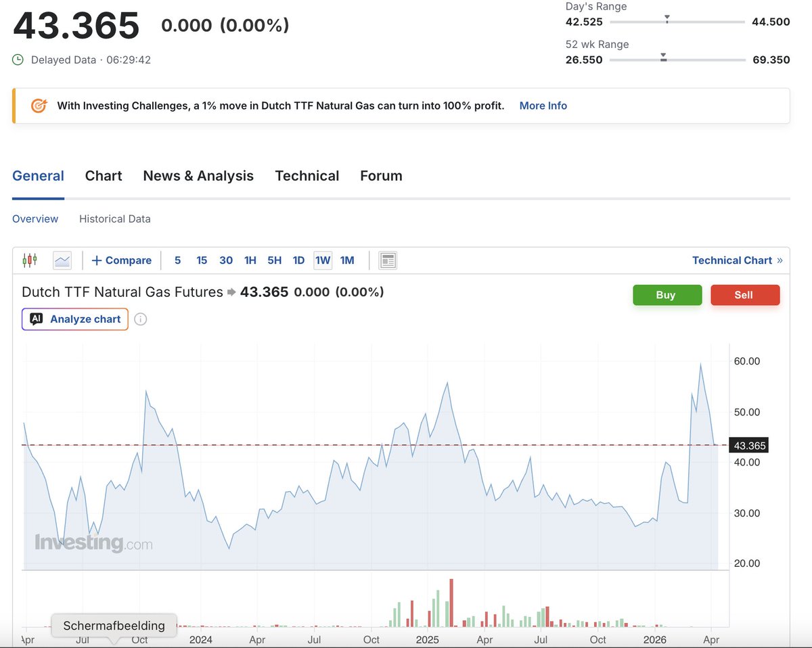Click the plus icon beside Compare
The height and width of the screenshot is (648, 812).
pyautogui.click(x=97, y=260)
